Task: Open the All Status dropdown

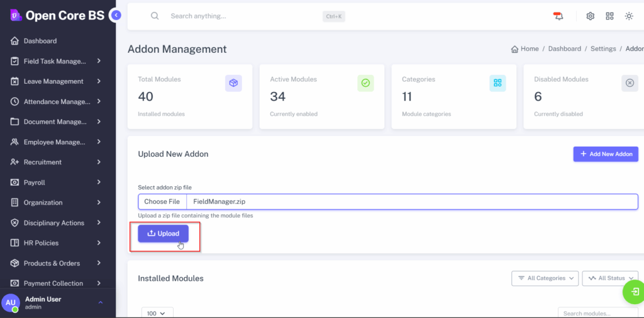Action: [610, 278]
